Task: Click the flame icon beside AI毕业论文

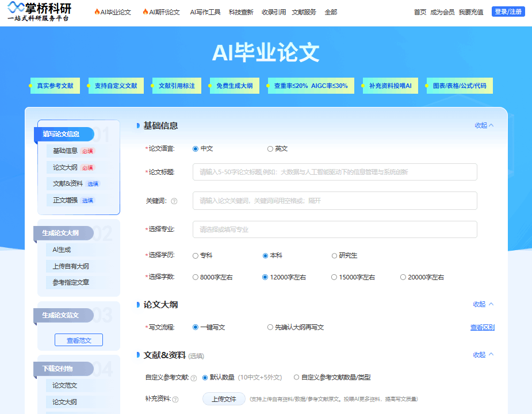Action: click(97, 12)
